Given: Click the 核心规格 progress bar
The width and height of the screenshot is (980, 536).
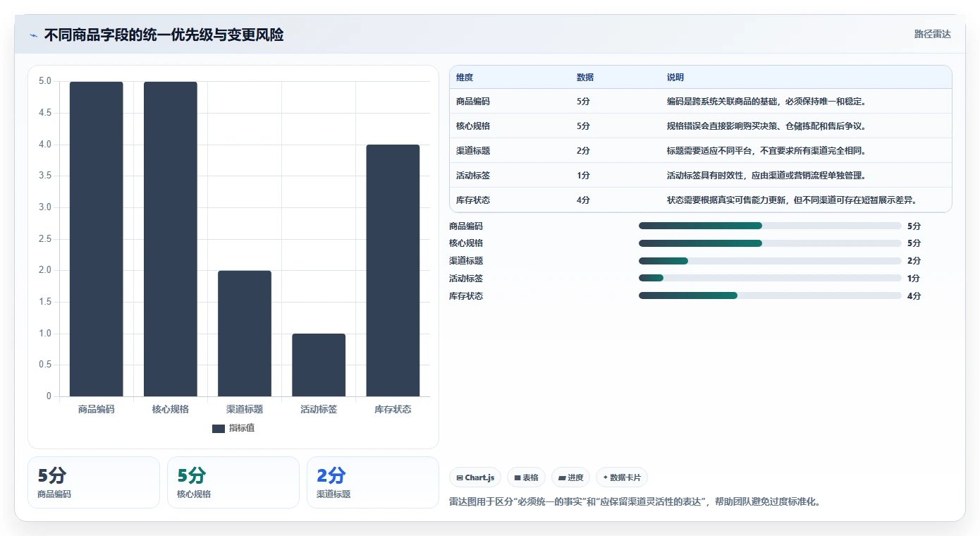Looking at the screenshot, I should pos(770,243).
